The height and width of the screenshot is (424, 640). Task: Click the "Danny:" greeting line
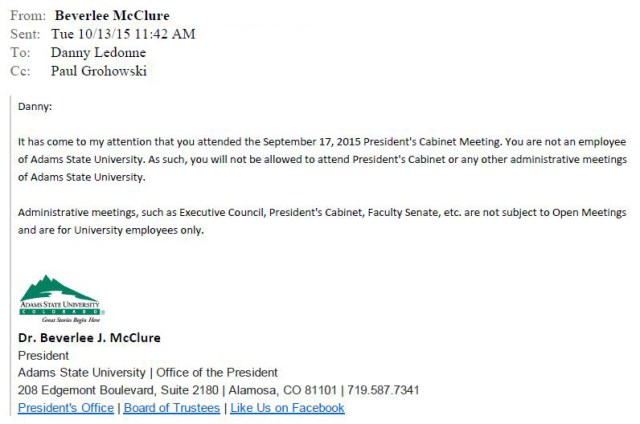pyautogui.click(x=35, y=105)
